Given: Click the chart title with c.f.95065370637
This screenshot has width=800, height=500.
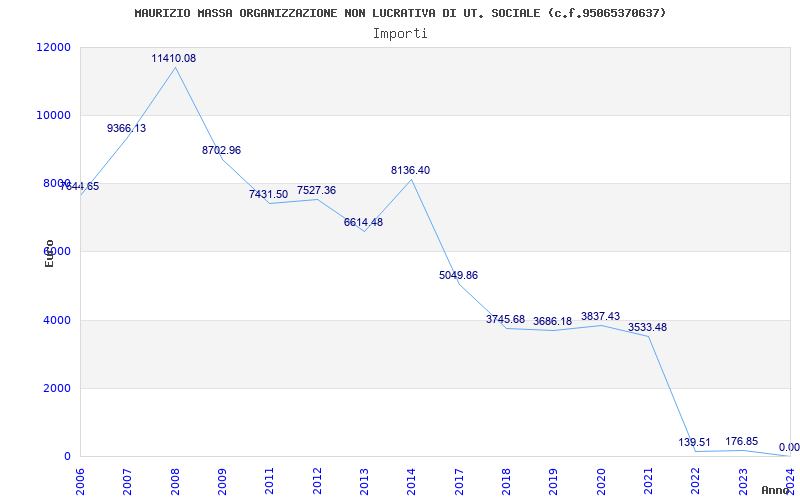Looking at the screenshot, I should [x=401, y=13].
